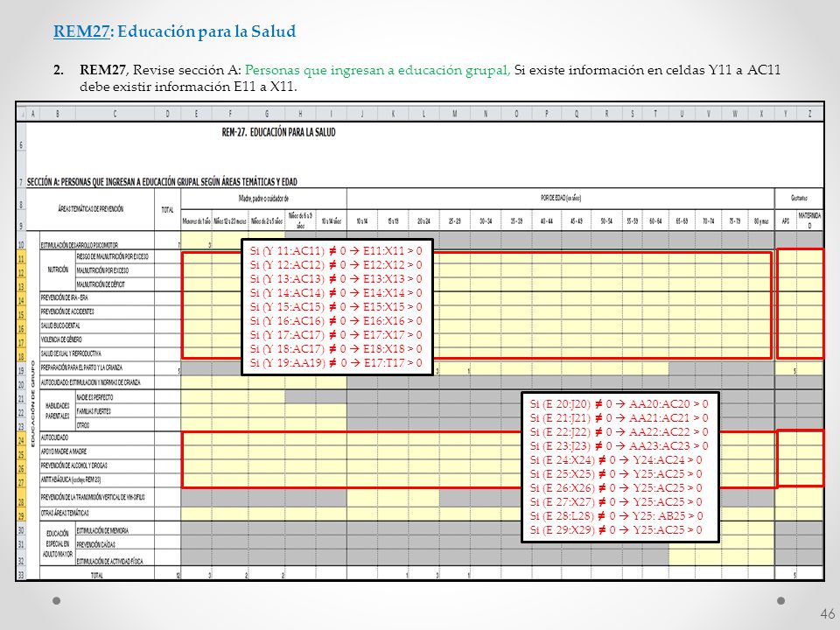Viewport: 840px width, 630px height.
Task: Click 'PREVENCIÓN DE ACCIDENTES' row label
Action: (x=67, y=311)
